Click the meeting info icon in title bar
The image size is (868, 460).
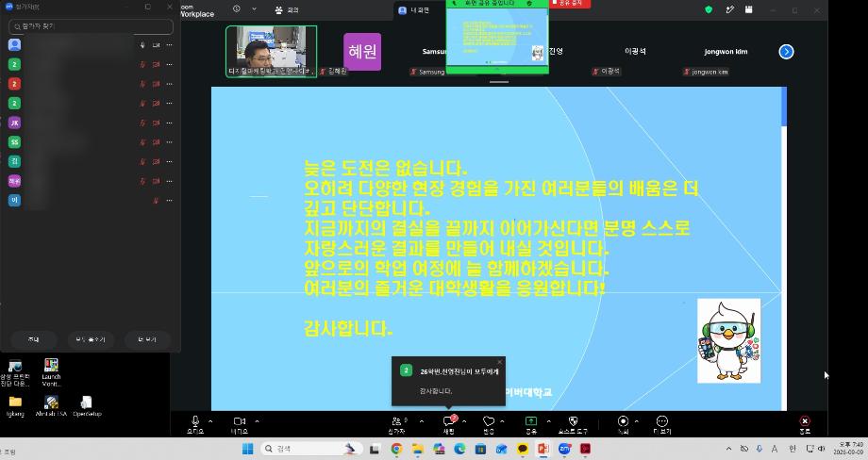tap(237, 8)
